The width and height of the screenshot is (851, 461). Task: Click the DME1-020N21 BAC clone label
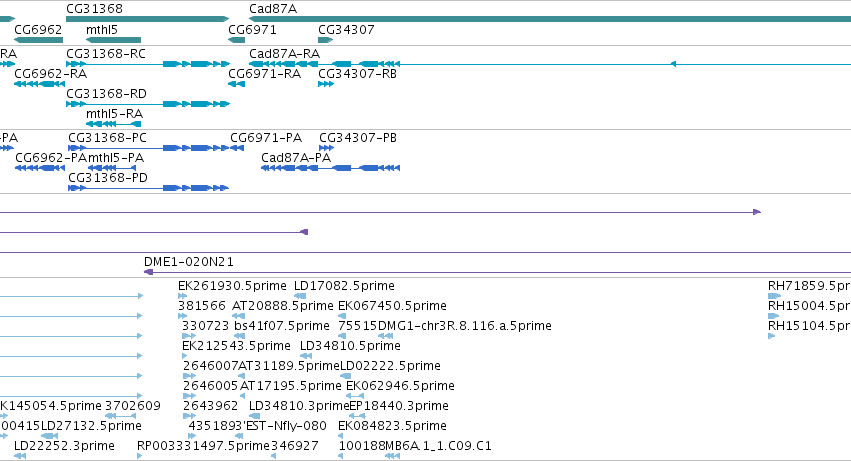coord(189,262)
